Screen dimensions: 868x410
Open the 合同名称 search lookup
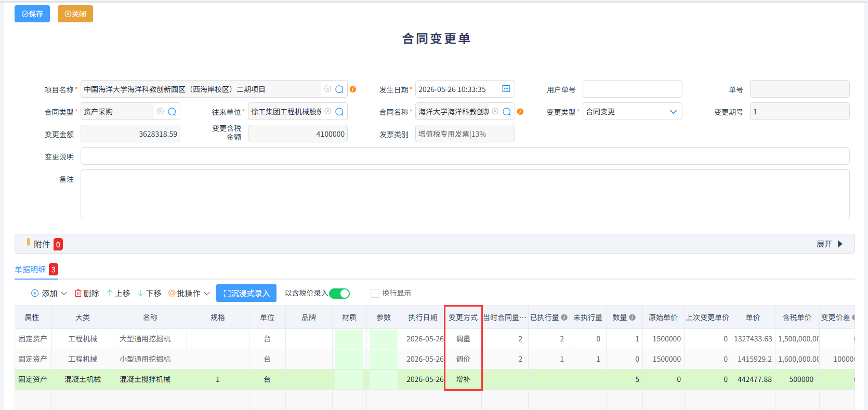click(x=507, y=112)
